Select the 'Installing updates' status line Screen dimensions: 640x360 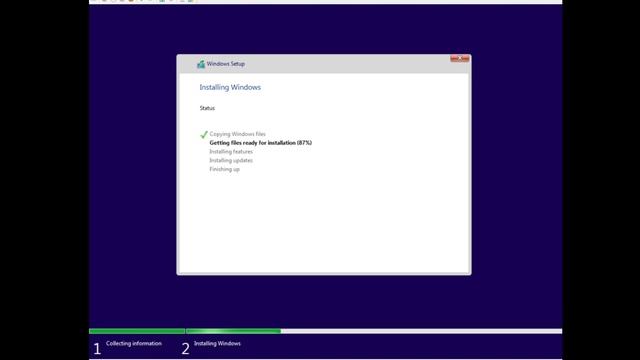231,160
